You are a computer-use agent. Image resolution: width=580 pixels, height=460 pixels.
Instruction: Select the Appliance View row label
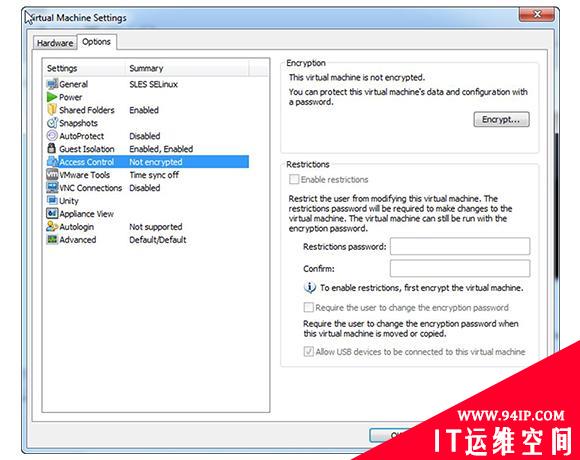tap(87, 214)
